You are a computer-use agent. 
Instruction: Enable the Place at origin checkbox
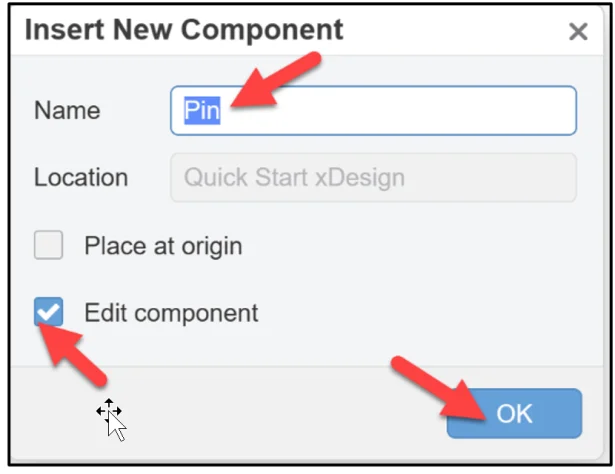pyautogui.click(x=49, y=245)
